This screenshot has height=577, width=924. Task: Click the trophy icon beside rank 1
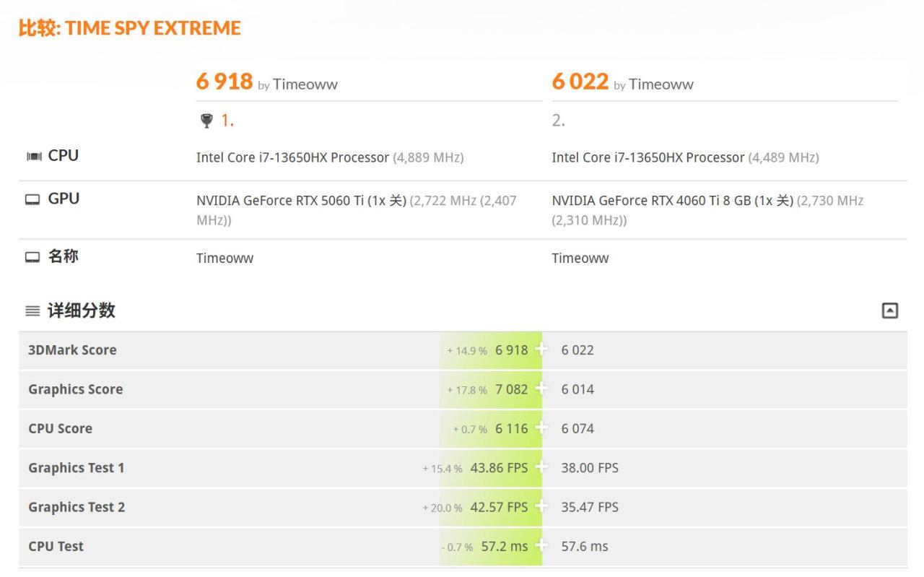point(206,121)
